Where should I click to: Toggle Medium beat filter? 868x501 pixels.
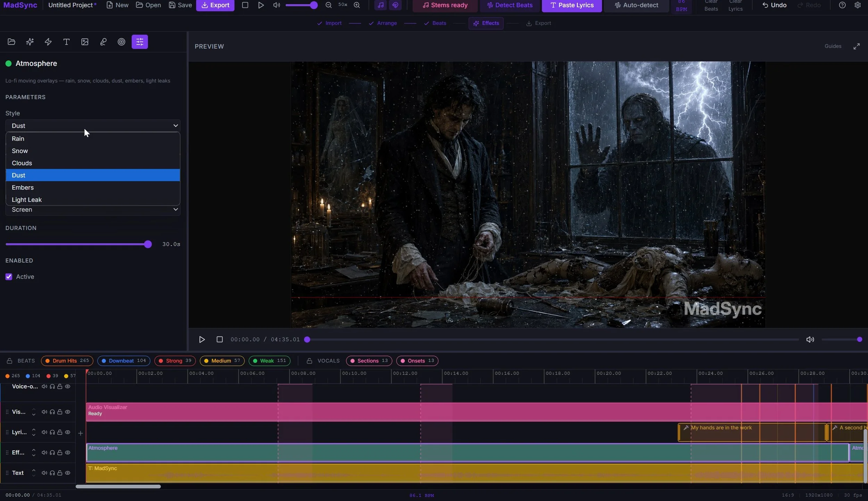click(x=222, y=361)
